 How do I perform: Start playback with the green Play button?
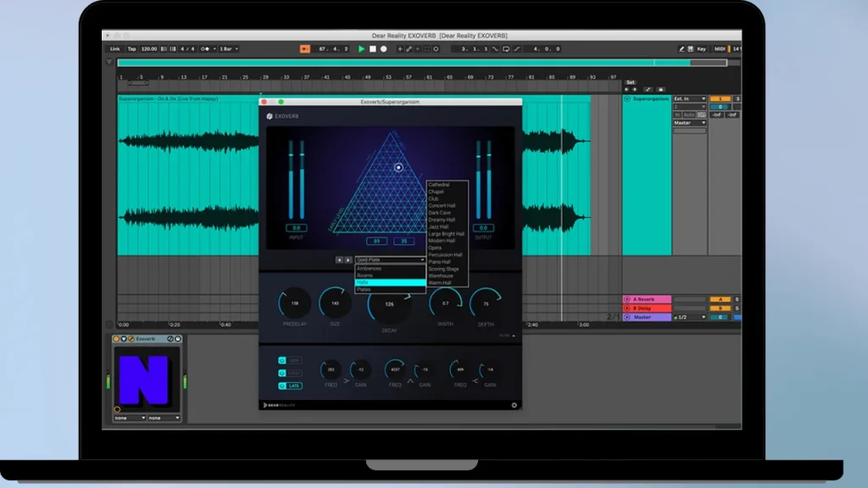tap(361, 48)
